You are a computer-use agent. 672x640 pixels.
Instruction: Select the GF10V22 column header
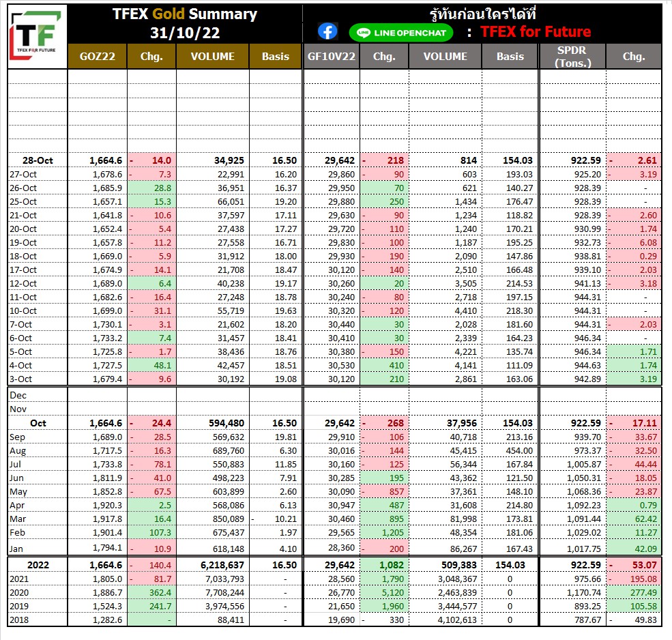[x=332, y=57]
